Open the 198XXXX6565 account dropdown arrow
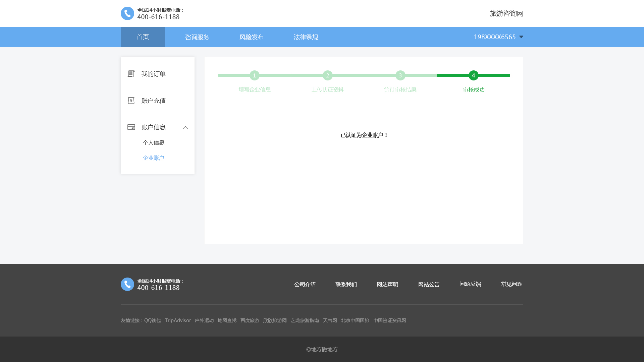Image resolution: width=644 pixels, height=362 pixels. 521,37
